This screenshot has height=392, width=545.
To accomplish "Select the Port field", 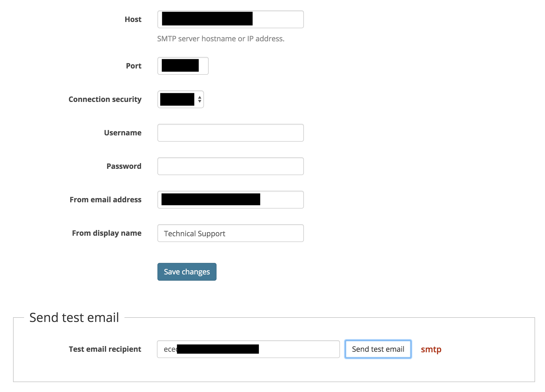I will [183, 66].
